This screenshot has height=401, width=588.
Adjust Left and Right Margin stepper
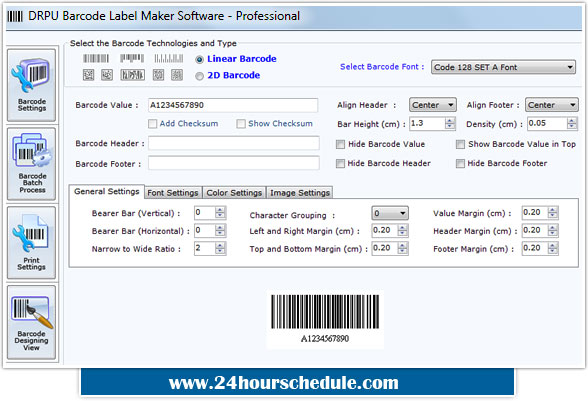[402, 230]
